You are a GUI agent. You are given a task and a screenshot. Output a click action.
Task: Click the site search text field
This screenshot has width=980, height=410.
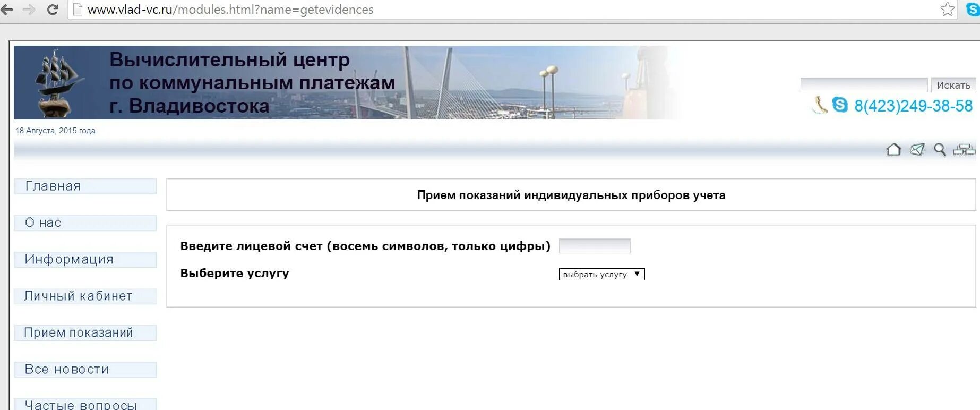point(864,85)
